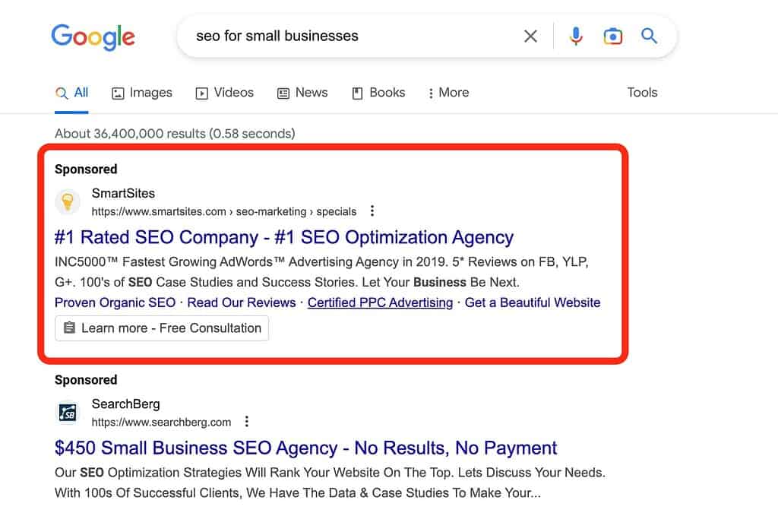Screen dimensions: 778x532
Task: Click Learn more - Free Consultation button
Action: click(162, 328)
